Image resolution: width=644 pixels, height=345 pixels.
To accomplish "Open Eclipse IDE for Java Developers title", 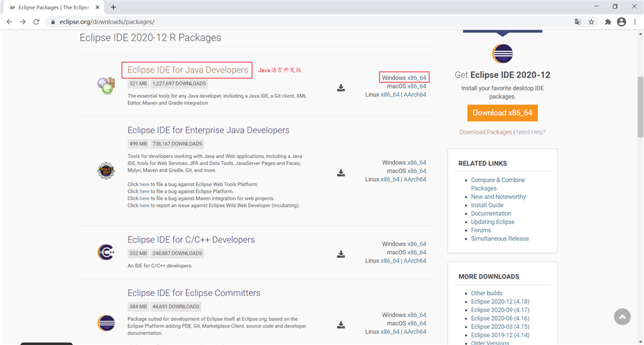I will point(188,70).
